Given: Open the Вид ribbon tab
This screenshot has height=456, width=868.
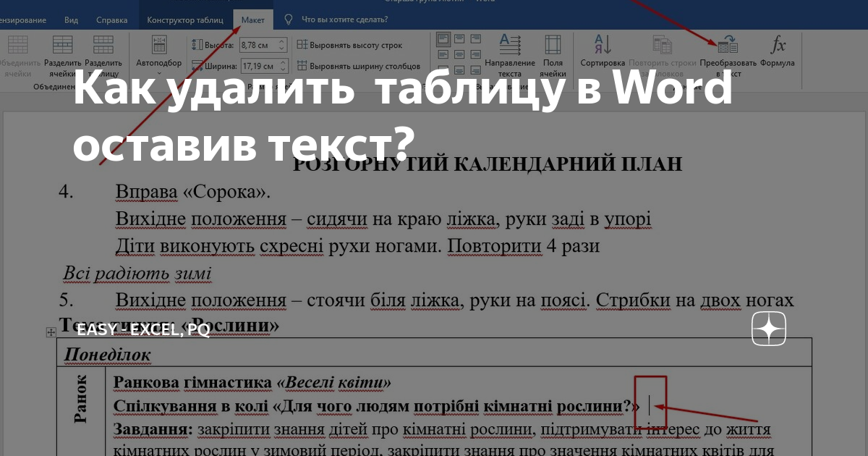Looking at the screenshot, I should click(x=70, y=20).
